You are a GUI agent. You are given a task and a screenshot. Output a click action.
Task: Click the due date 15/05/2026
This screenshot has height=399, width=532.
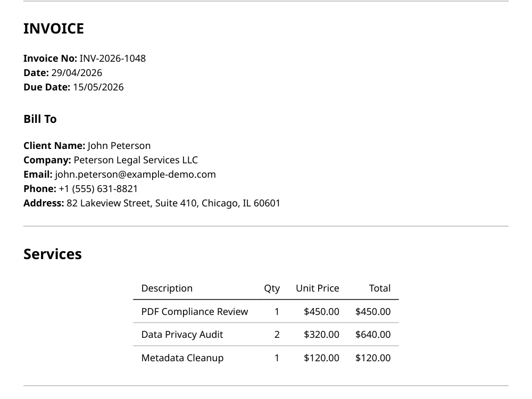point(98,87)
